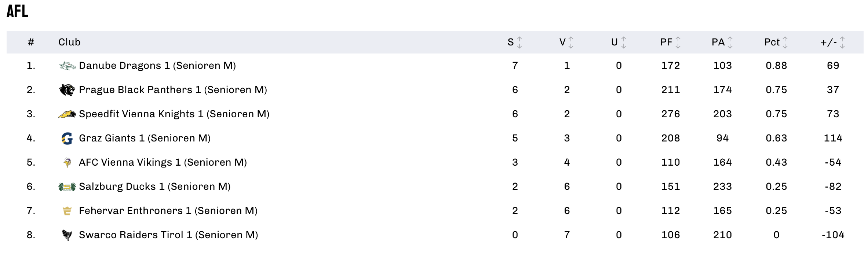The height and width of the screenshot is (258, 868).
Task: Sort standings by PA column arrows
Action: click(x=730, y=43)
